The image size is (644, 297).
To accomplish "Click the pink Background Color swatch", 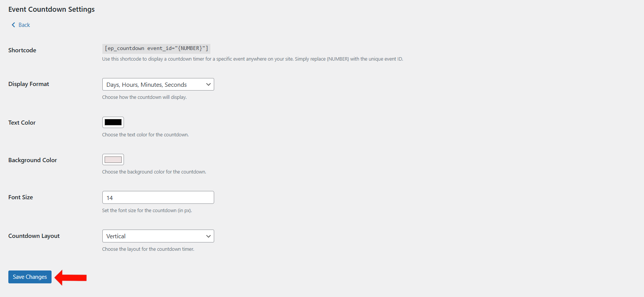I will tap(113, 159).
